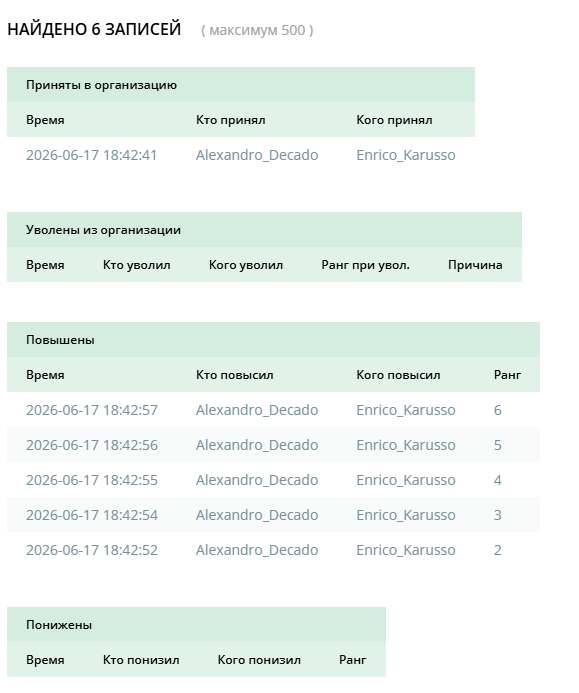Click Enrico_Karusso in the rank 4 promotion row
Viewport: 579px width, 693px height.
coord(405,480)
